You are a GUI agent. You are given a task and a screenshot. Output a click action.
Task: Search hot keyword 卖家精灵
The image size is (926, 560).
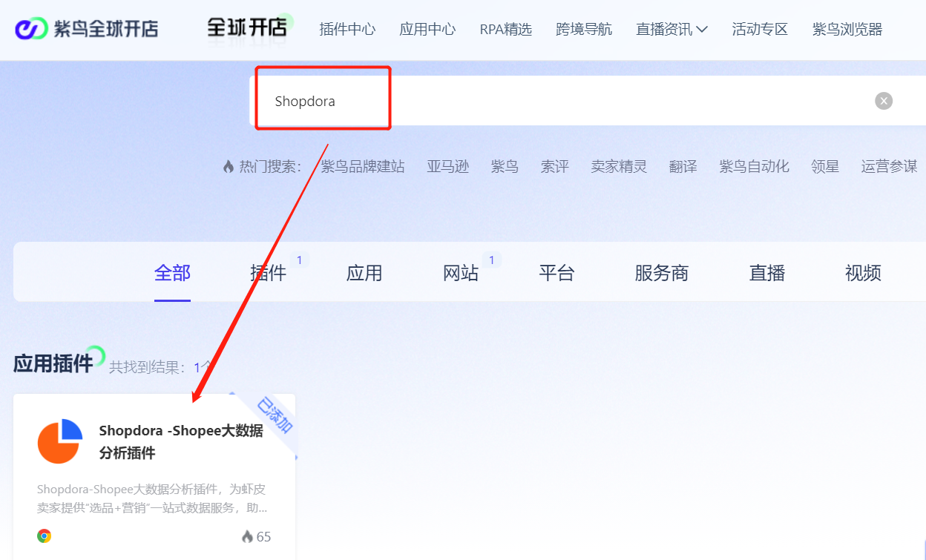click(619, 166)
